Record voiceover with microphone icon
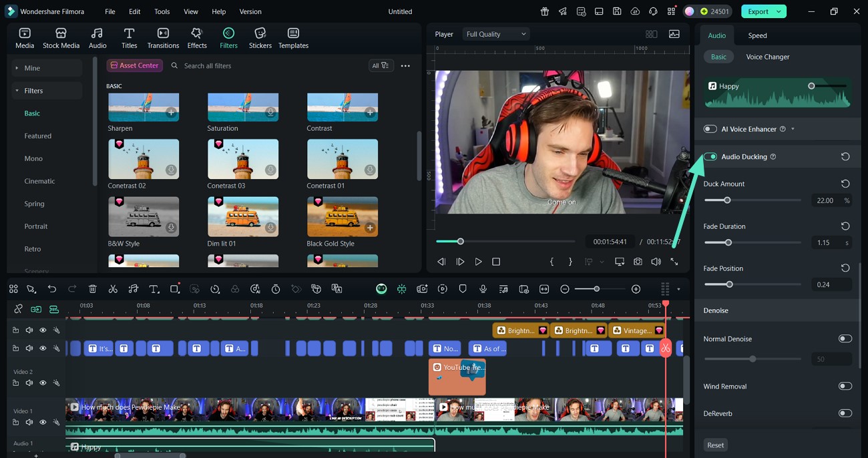This screenshot has height=458, width=868. click(x=483, y=289)
